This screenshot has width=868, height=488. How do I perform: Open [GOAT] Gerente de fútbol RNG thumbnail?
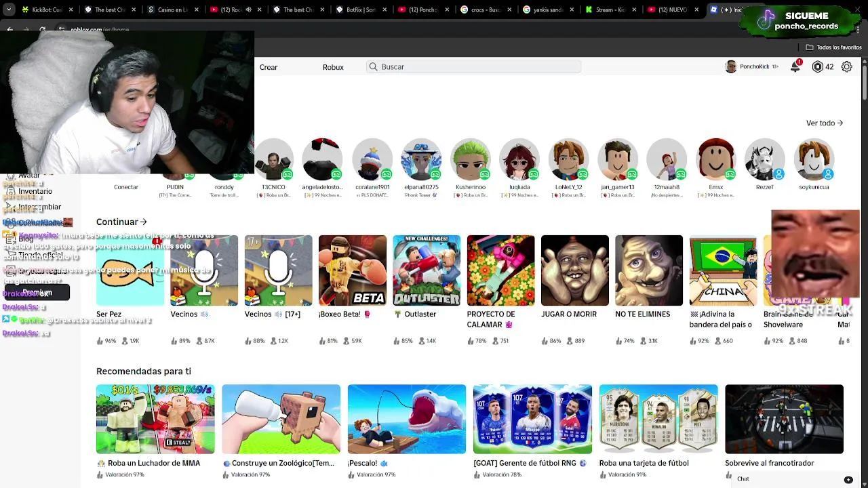pyautogui.click(x=532, y=419)
